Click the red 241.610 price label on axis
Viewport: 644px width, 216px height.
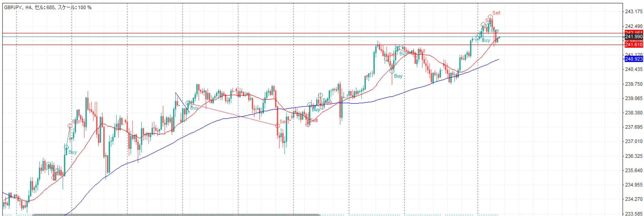pos(633,45)
